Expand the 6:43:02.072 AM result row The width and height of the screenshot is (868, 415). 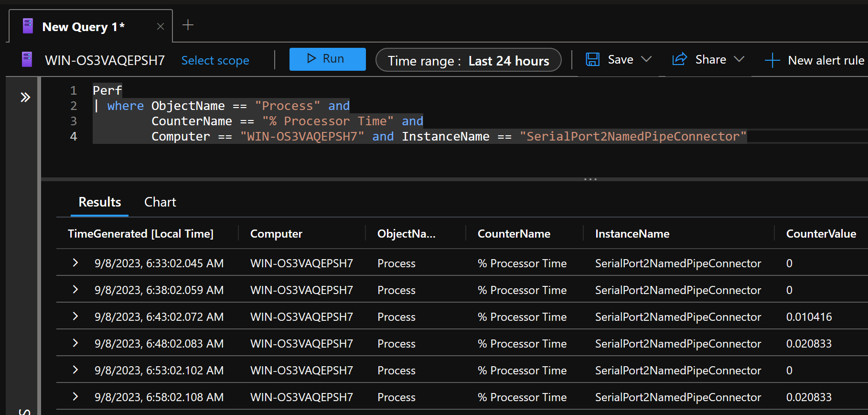tap(75, 316)
